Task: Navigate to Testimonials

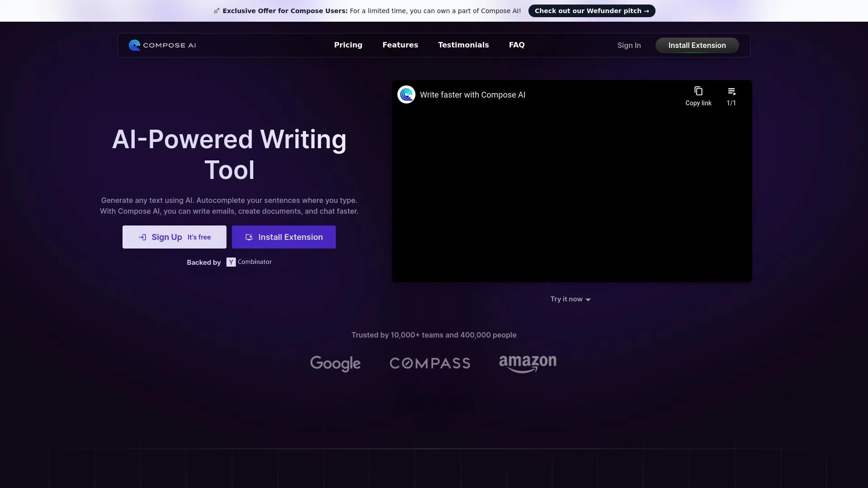Action: pyautogui.click(x=463, y=45)
